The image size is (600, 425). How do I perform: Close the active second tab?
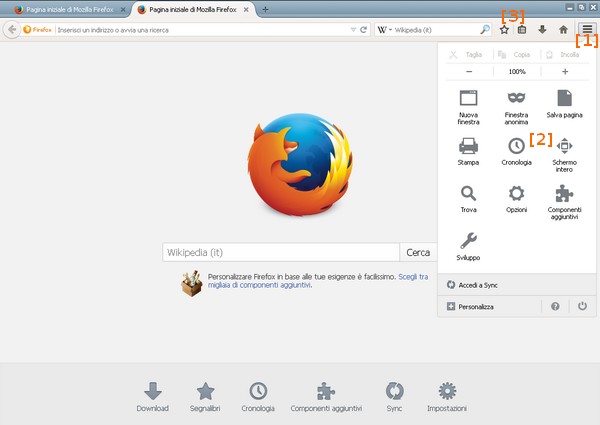pyautogui.click(x=246, y=10)
